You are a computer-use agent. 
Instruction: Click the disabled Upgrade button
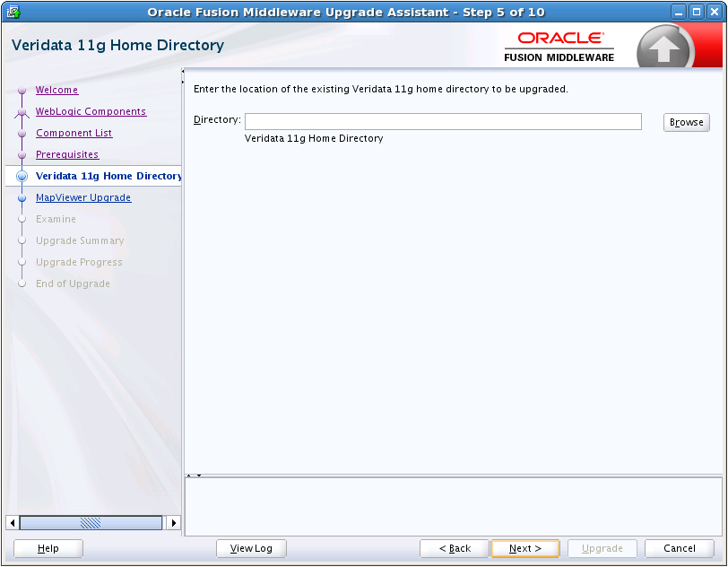(602, 548)
